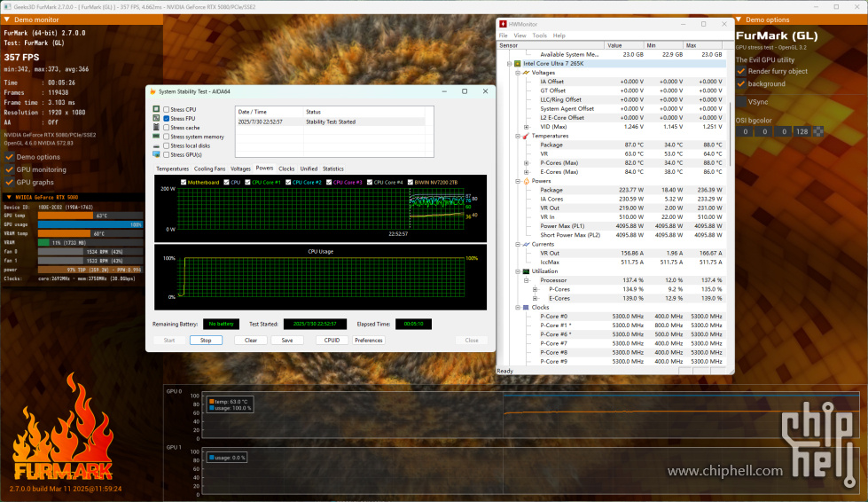The width and height of the screenshot is (868, 502).
Task: Click the Stress cache icon in AIDA64
Action: pos(157,128)
